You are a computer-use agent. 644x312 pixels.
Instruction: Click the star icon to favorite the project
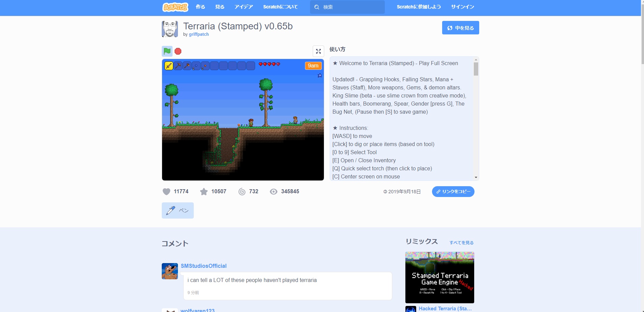pos(204,192)
